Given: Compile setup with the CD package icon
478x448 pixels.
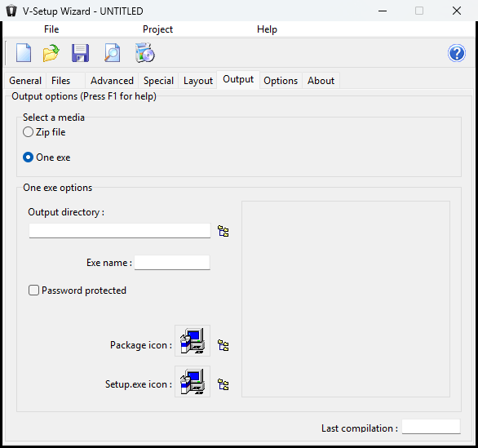Looking at the screenshot, I should (x=145, y=53).
